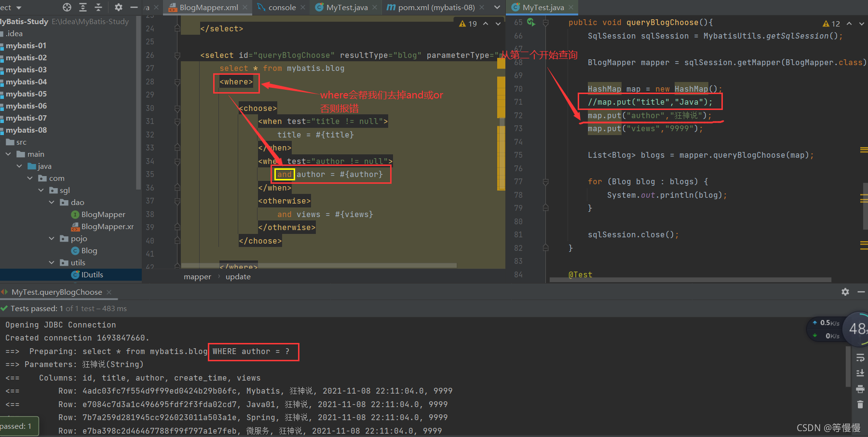Close the pom.xml (mybatis-08) tab
Screen dimensions: 868x437
click(x=482, y=7)
